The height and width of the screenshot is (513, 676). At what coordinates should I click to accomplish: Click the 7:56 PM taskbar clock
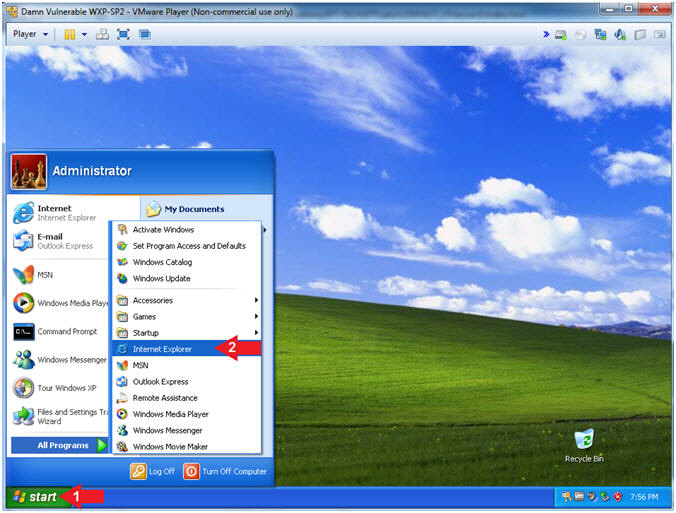pyautogui.click(x=644, y=497)
